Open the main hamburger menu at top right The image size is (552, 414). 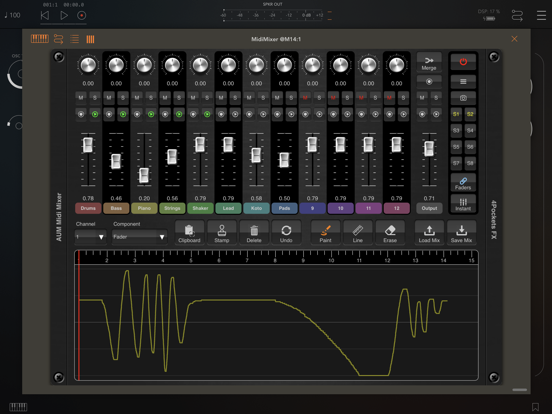pos(541,15)
